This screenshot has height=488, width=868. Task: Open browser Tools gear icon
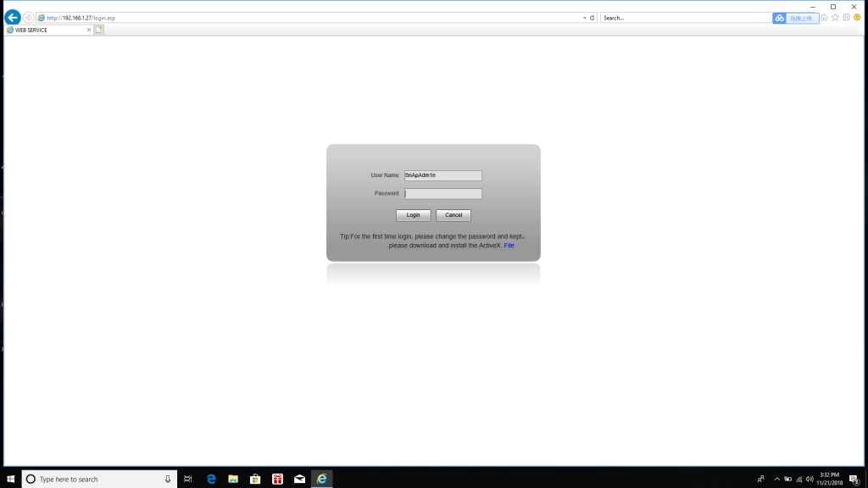pyautogui.click(x=847, y=18)
